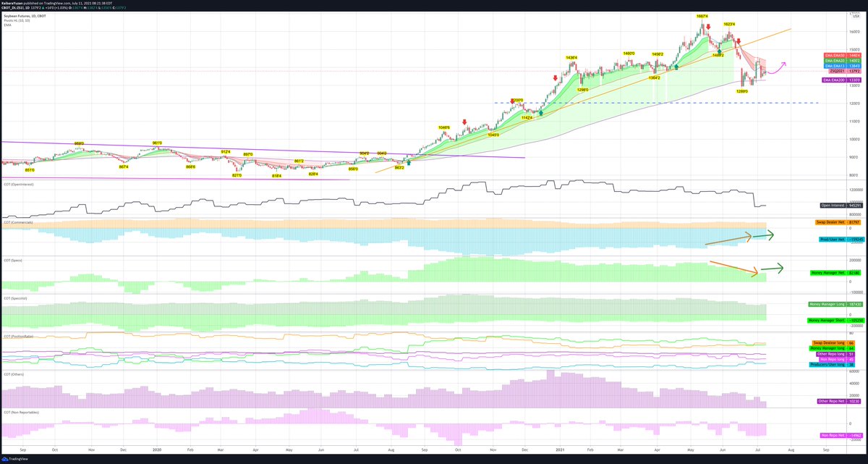Click the Producers/User long 38 label
The image size is (868, 464).
(833, 366)
